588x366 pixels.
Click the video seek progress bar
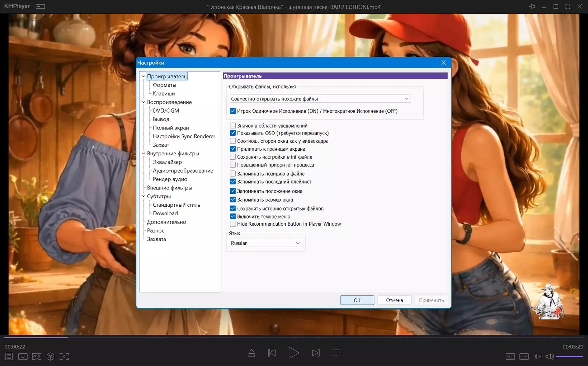294,337
